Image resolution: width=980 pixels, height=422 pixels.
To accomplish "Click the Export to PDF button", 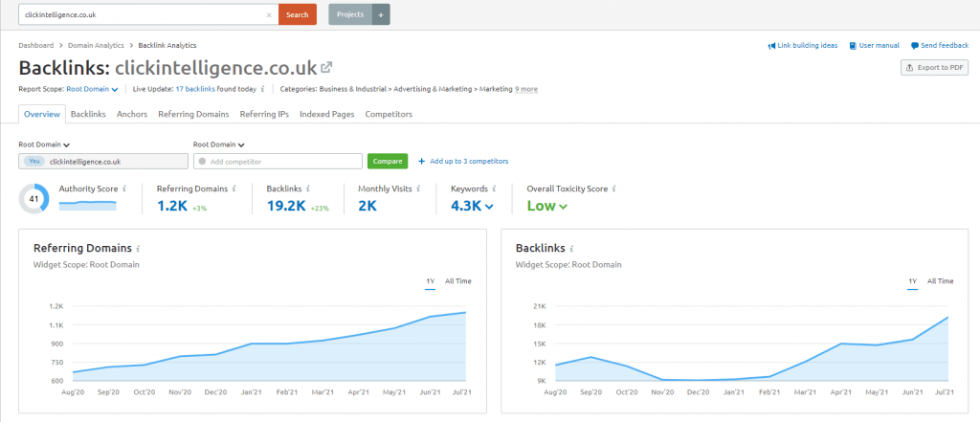I will tap(934, 68).
